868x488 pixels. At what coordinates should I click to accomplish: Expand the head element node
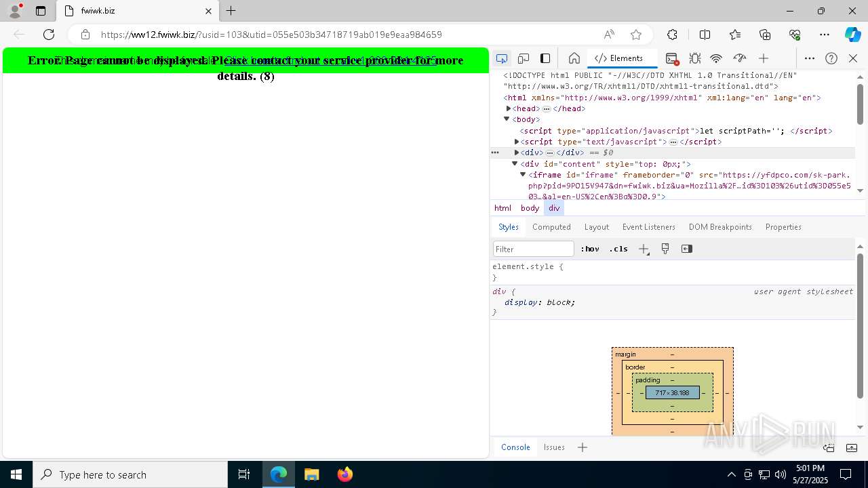click(509, 108)
